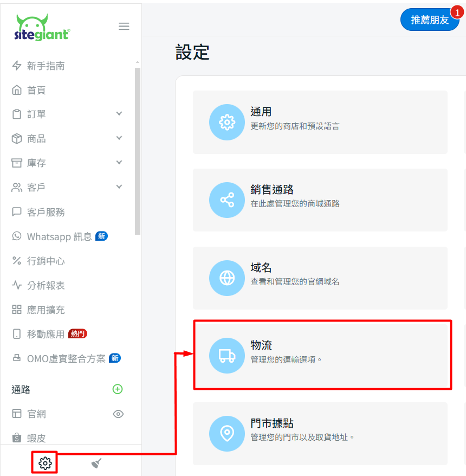Click the 推薦朋友 button
Screen dimensions: 466x476
(x=430, y=20)
